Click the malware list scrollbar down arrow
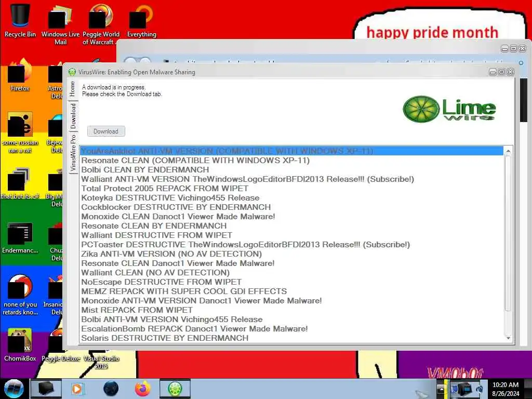 coord(508,338)
